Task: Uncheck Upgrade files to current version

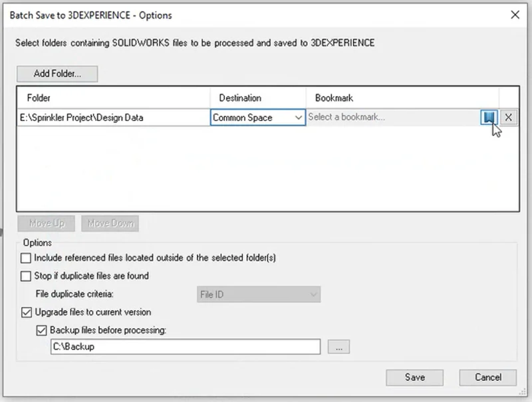Action: (26, 312)
